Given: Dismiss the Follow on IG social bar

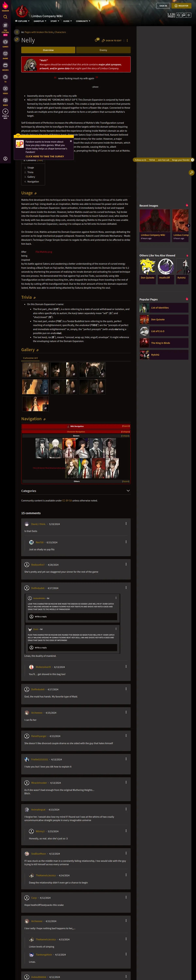Looking at the screenshot, I should (192, 160).
